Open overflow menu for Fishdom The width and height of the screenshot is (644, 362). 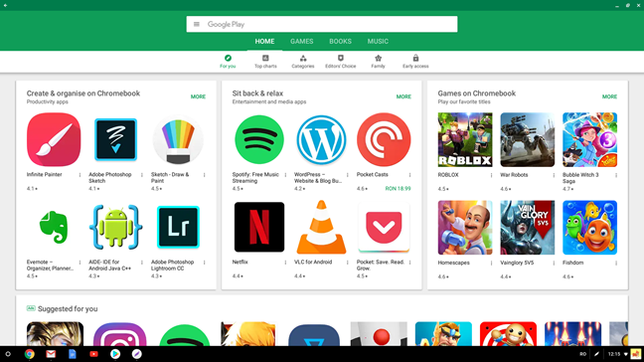pyautogui.click(x=616, y=263)
